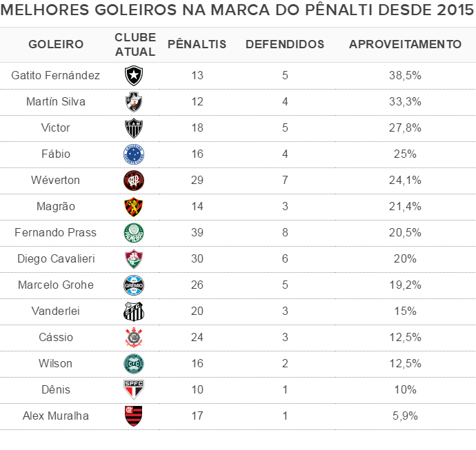Click the GOLEIRO column header
The image size is (476, 450).
pyautogui.click(x=56, y=44)
